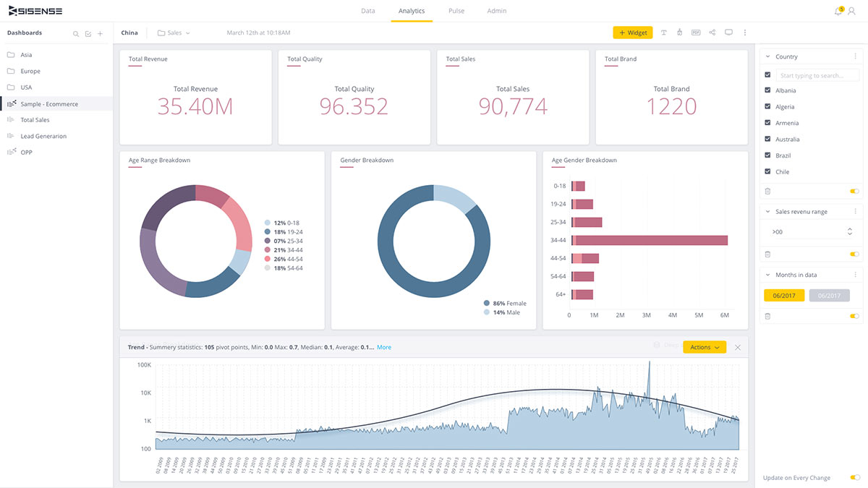Click the trash icon under the Country filter
Screen dimensions: 868x488
pos(767,191)
